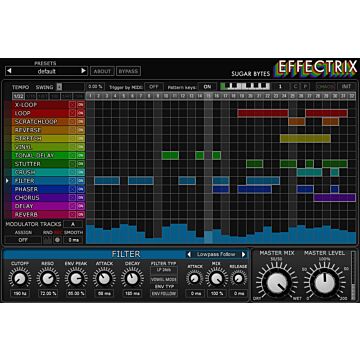Clear the LOOP track with its X icon
The width and height of the screenshot is (360, 360).
72,113
